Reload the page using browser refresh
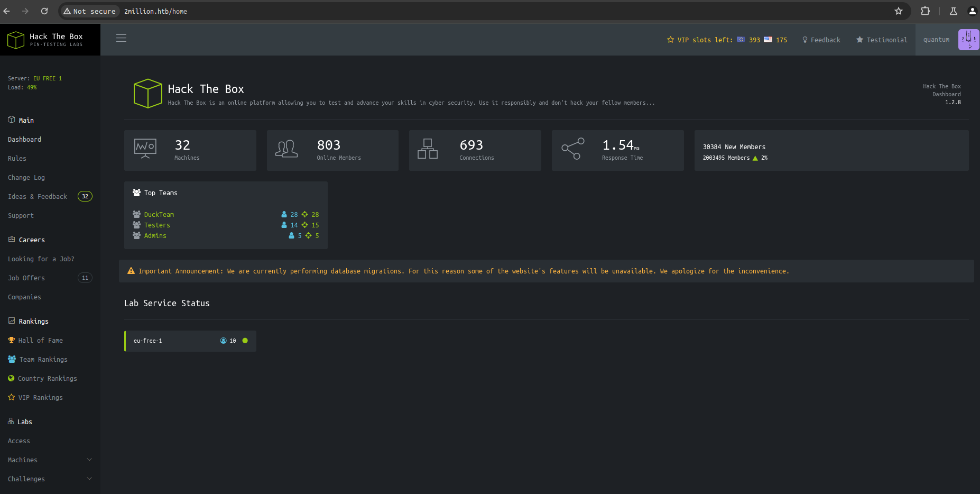Screen dimensions: 980x494 pyautogui.click(x=44, y=11)
